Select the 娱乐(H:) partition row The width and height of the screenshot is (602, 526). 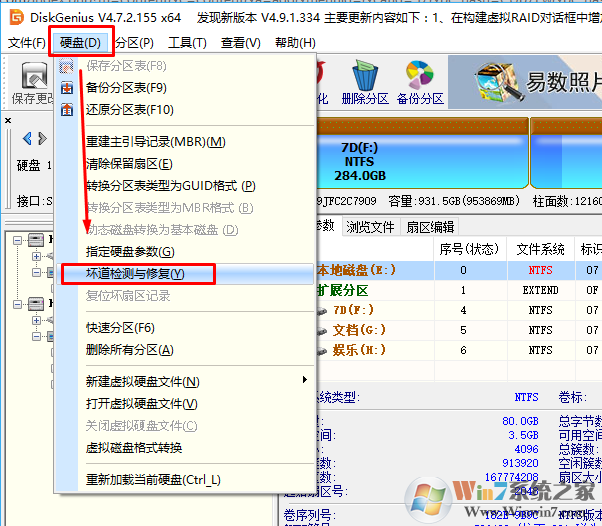(459, 350)
